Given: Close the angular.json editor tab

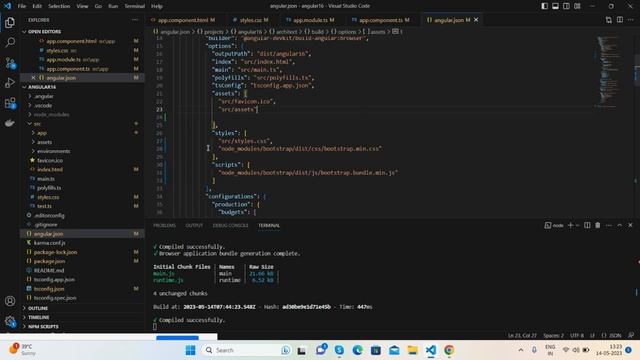Looking at the screenshot, I should 476,20.
